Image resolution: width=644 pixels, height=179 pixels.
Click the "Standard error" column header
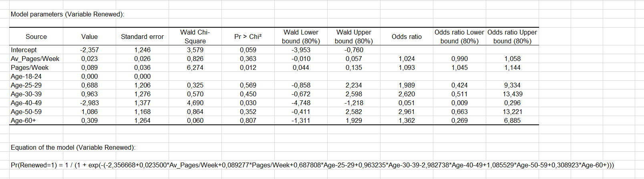tap(142, 37)
